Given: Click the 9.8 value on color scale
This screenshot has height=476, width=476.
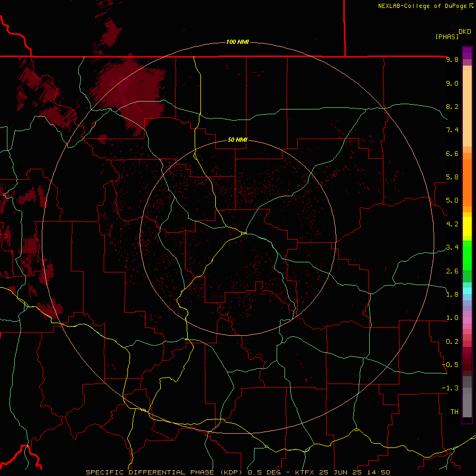Looking at the screenshot, I should (452, 59).
